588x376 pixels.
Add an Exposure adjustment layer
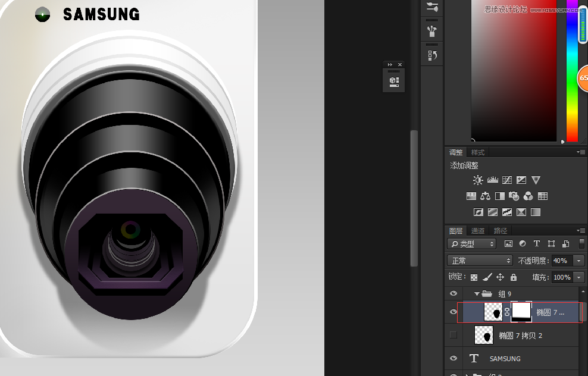[521, 180]
